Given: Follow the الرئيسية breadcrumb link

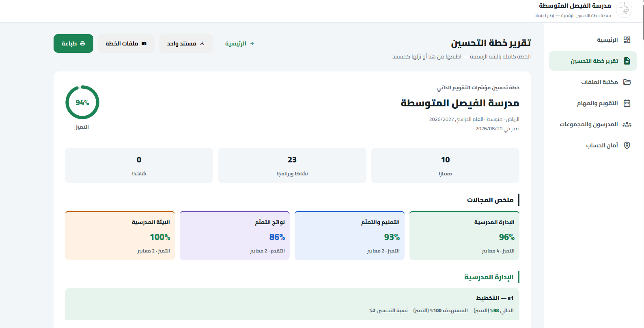Looking at the screenshot, I should [240, 43].
